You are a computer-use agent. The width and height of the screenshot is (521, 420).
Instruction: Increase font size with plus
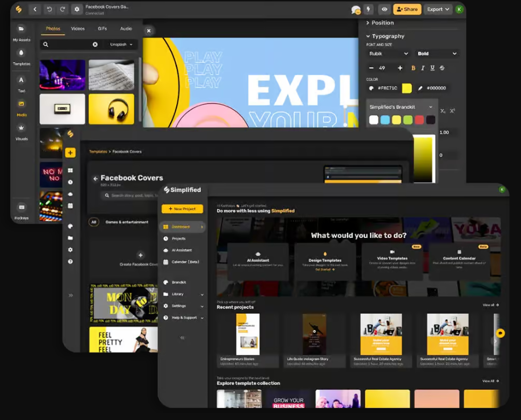pos(400,68)
